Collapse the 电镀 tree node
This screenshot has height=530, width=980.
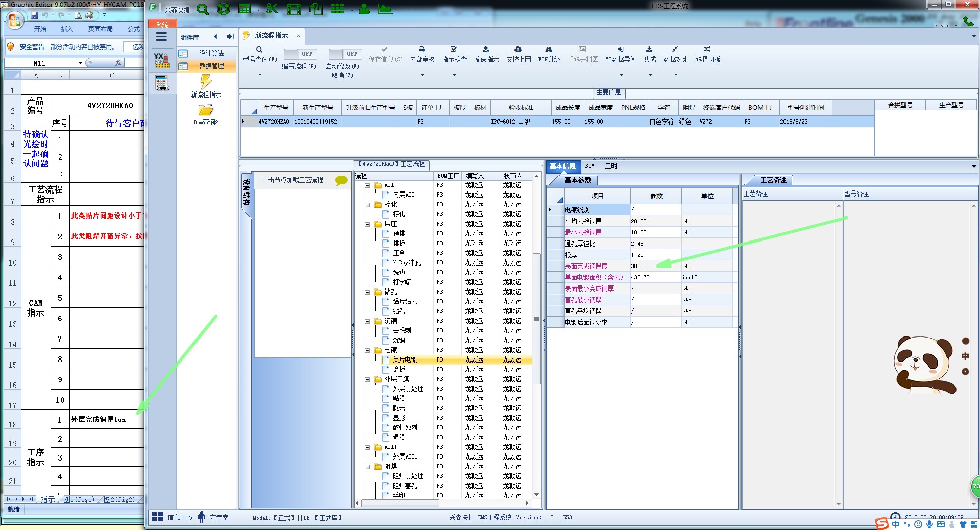click(x=367, y=350)
